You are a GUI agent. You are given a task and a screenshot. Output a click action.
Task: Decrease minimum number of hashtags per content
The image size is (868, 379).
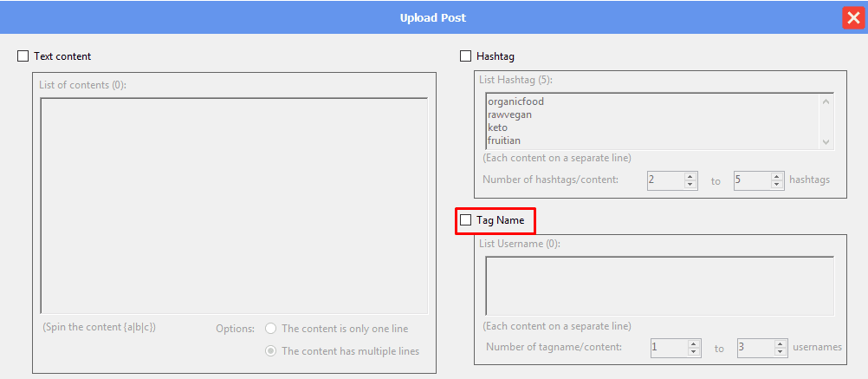(690, 184)
